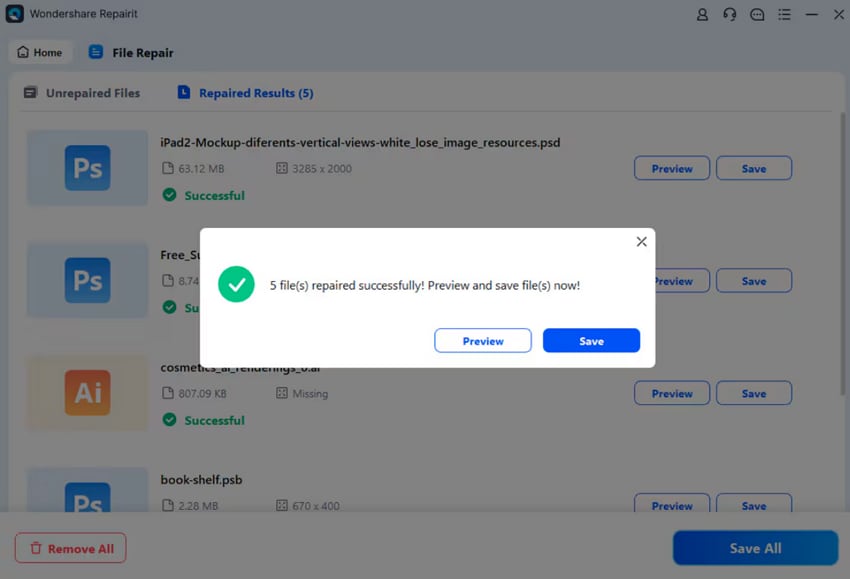Click the book-shelf.psb file name

coord(201,480)
